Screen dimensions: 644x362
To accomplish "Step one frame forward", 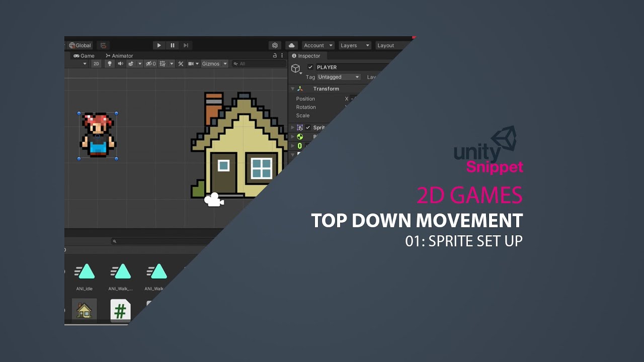I will [x=186, y=45].
